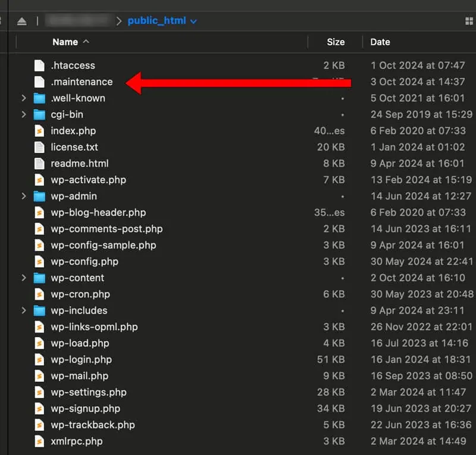Click the .htaccess file icon

coord(39,65)
